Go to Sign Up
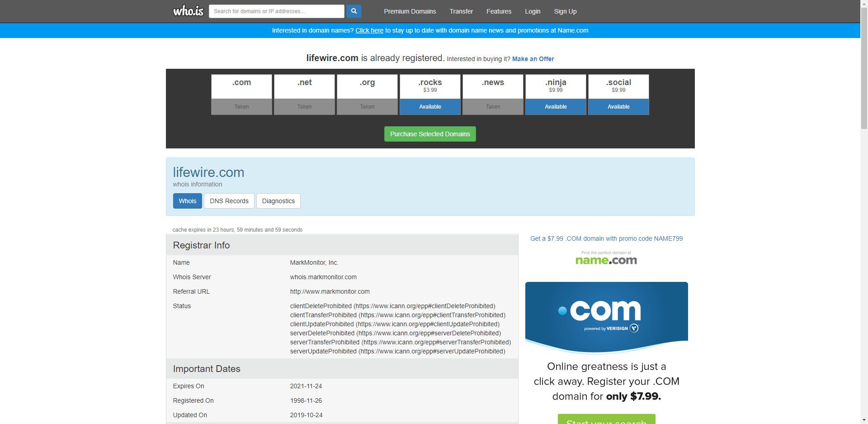The width and height of the screenshot is (868, 424). tap(565, 11)
